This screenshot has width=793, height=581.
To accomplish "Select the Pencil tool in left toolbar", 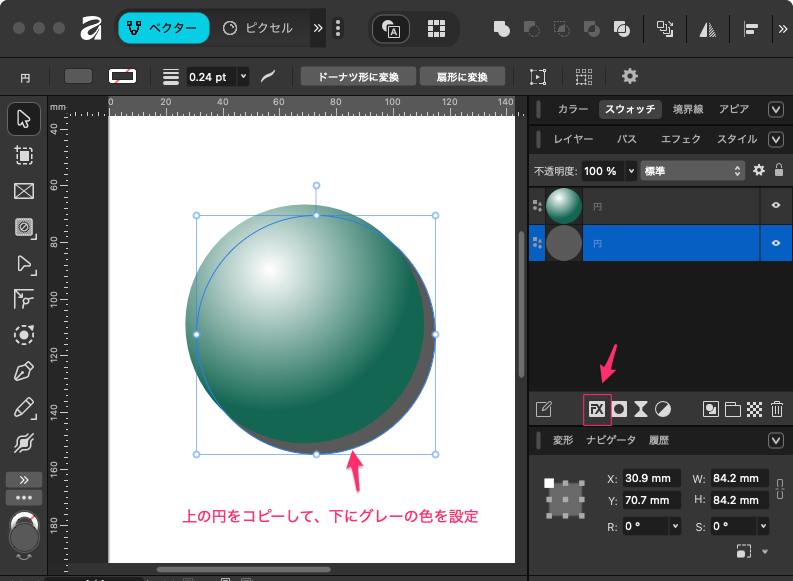I will 24,407.
